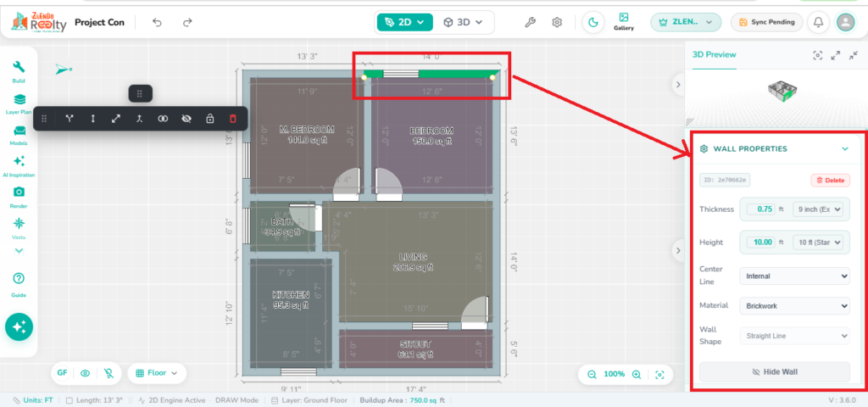Open AI Inspiration
The image size is (868, 407).
19,165
